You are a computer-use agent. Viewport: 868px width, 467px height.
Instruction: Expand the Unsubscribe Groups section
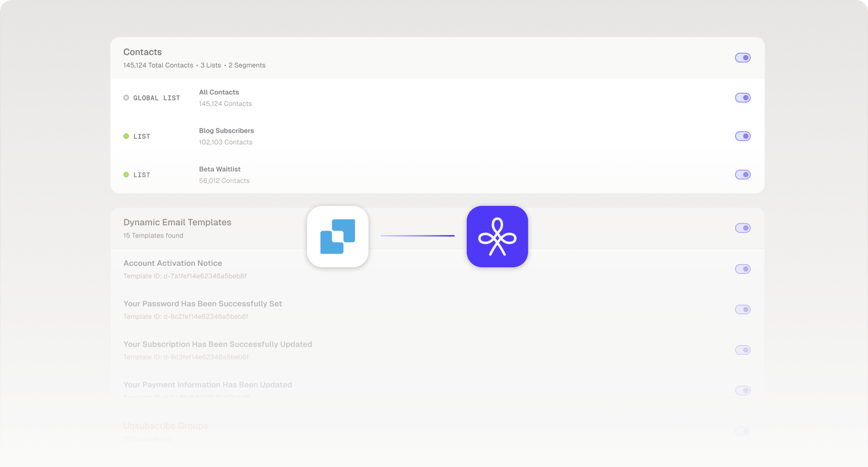point(166,426)
